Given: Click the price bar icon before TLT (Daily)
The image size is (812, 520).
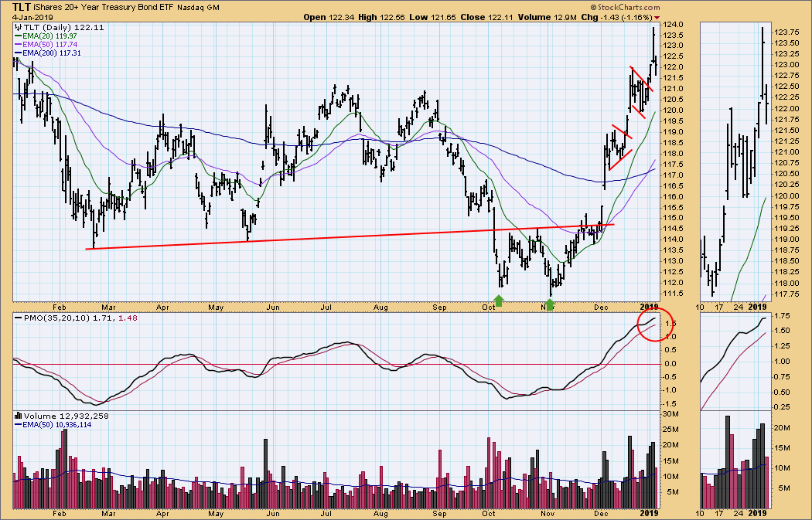Looking at the screenshot, I should pos(18,27).
